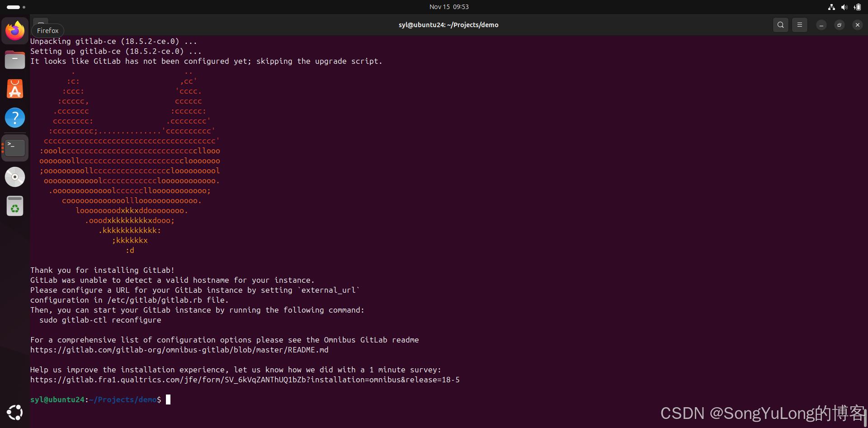Click the terminal search magnifier button

(781, 25)
